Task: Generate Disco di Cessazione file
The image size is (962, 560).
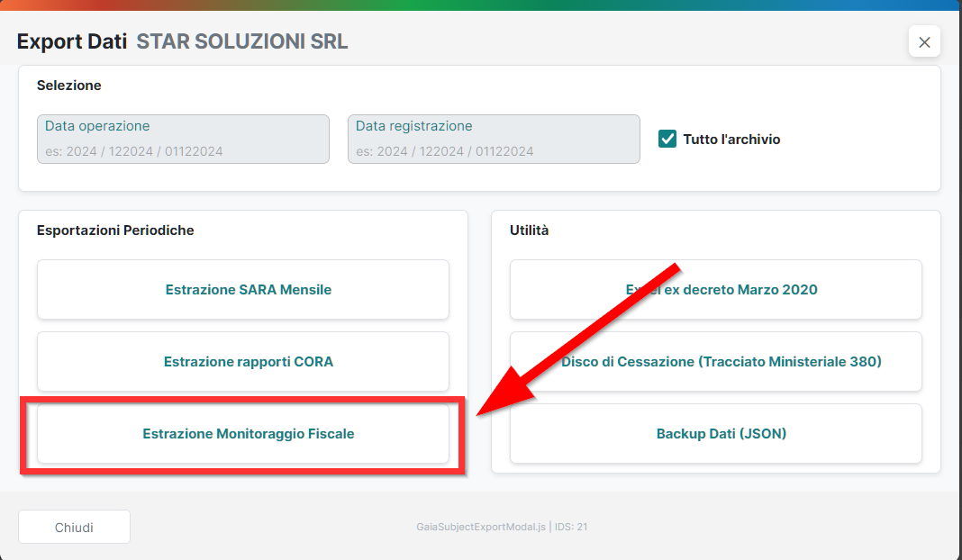Action: click(716, 362)
